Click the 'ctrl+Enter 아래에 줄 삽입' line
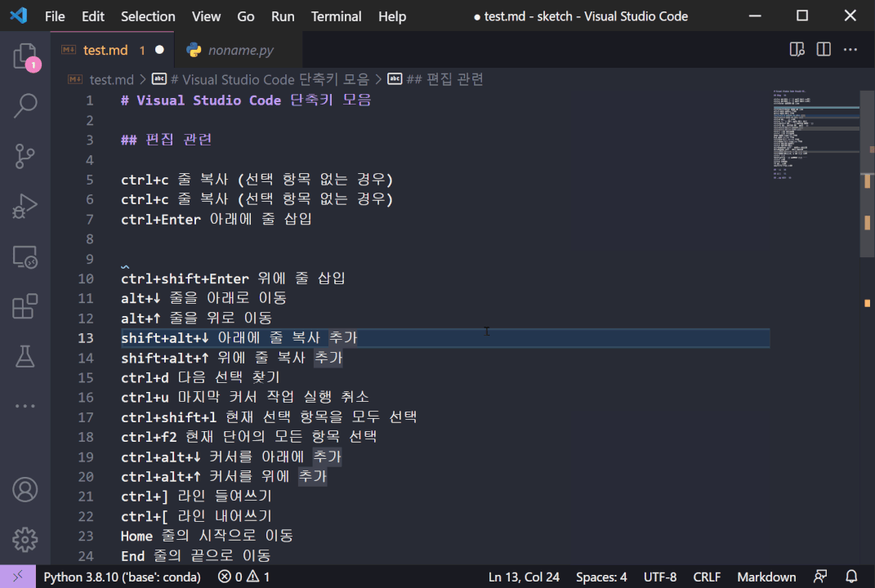Viewport: 875px width, 588px height. (216, 219)
